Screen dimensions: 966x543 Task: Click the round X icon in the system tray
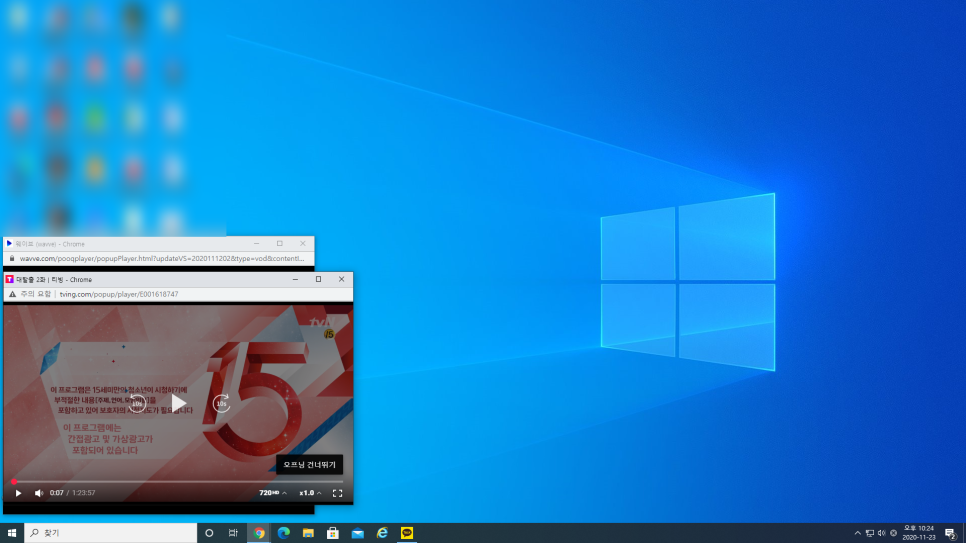(x=893, y=533)
